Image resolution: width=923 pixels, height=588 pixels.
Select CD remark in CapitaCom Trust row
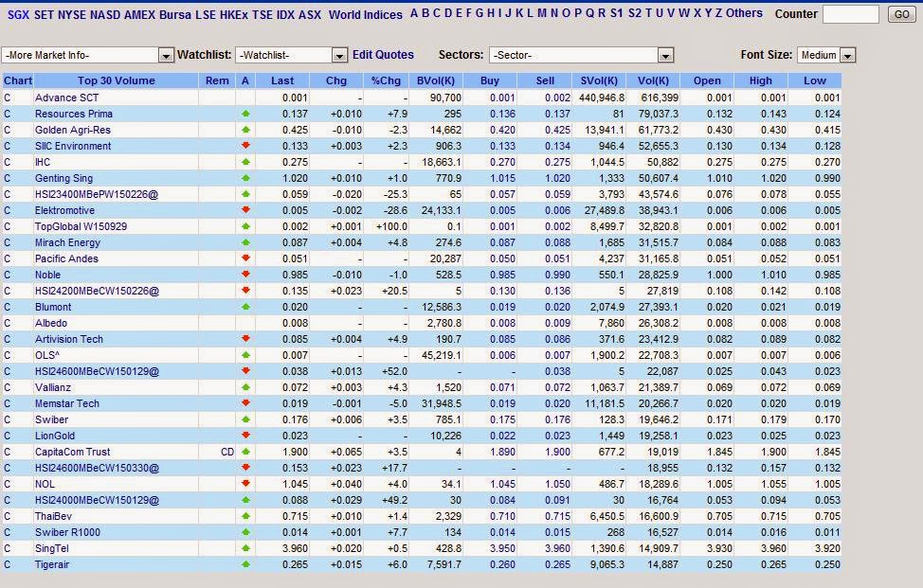click(x=227, y=453)
